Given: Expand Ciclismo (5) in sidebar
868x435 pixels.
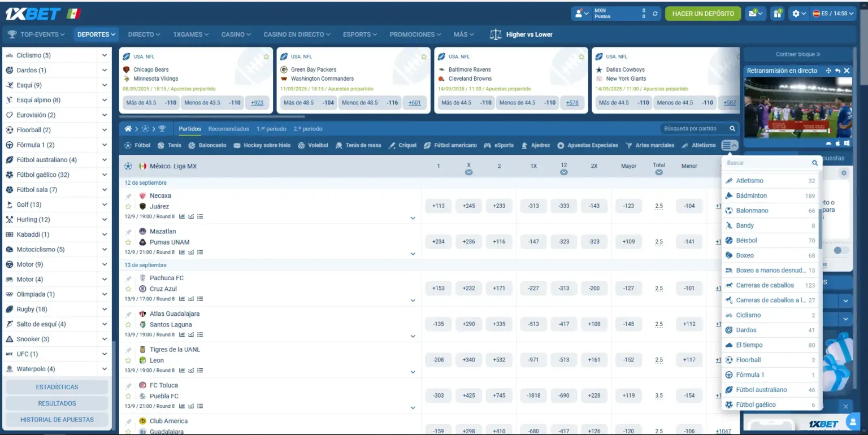Looking at the screenshot, I should tap(105, 55).
